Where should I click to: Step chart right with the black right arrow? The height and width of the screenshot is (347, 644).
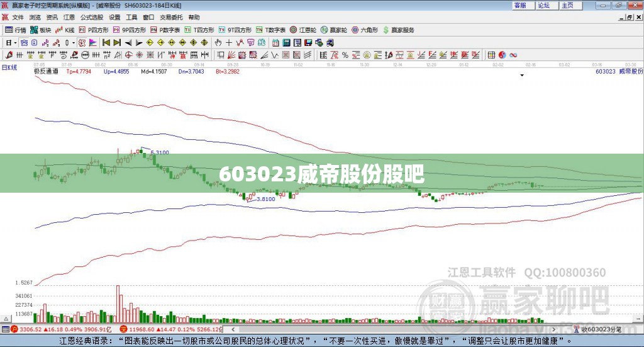139,42
